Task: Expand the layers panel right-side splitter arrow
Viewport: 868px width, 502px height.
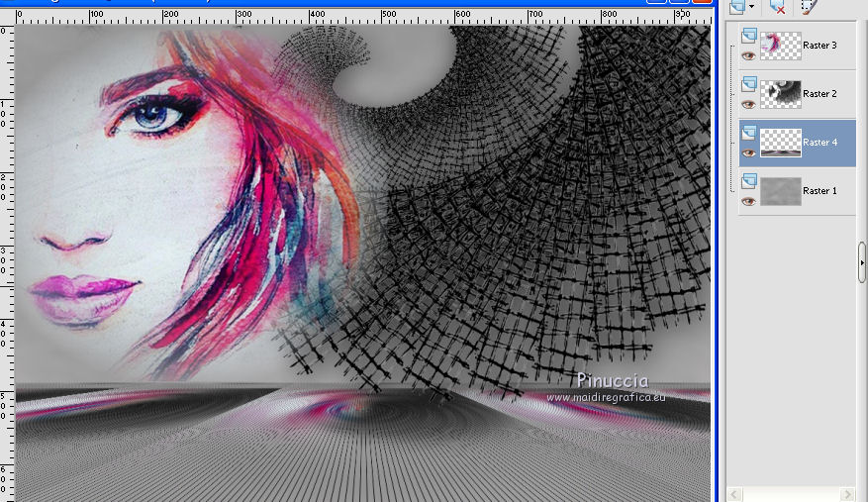Action: (862, 263)
